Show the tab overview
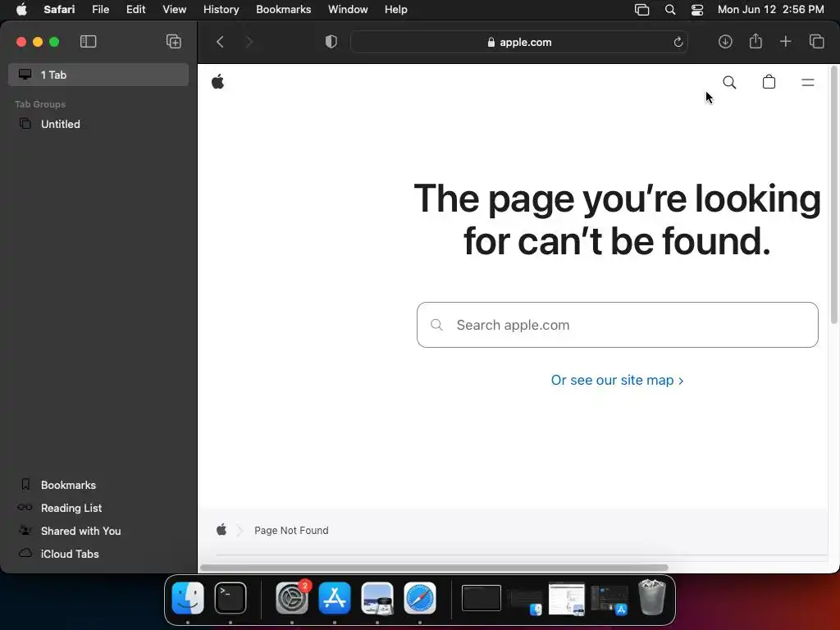The height and width of the screenshot is (630, 840). [816, 41]
